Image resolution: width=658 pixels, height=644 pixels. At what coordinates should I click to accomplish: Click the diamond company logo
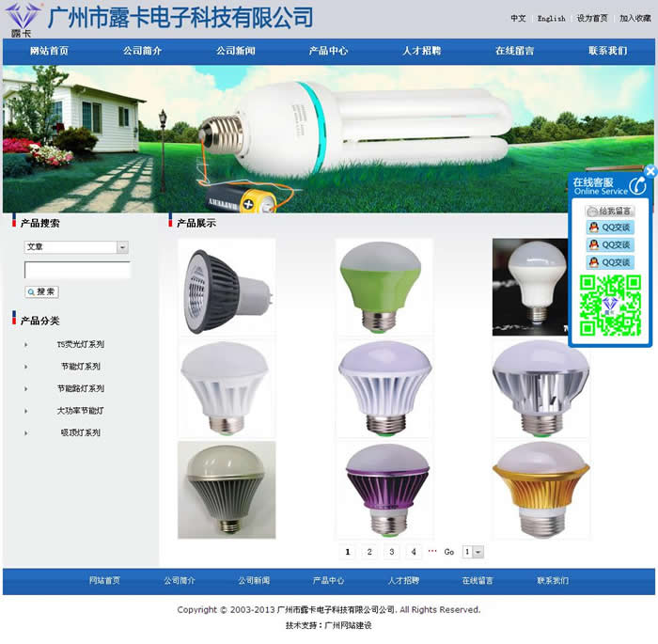[23, 17]
